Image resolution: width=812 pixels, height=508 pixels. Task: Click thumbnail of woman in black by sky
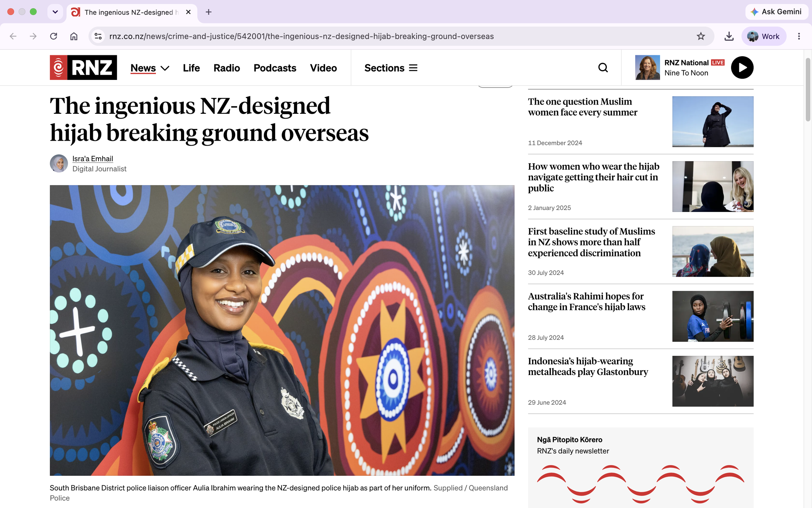[x=713, y=122]
